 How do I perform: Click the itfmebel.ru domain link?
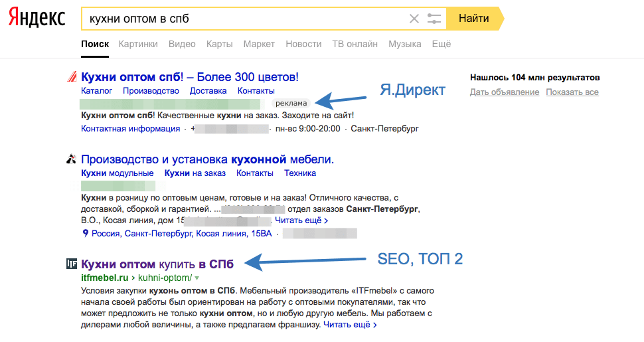click(x=105, y=278)
